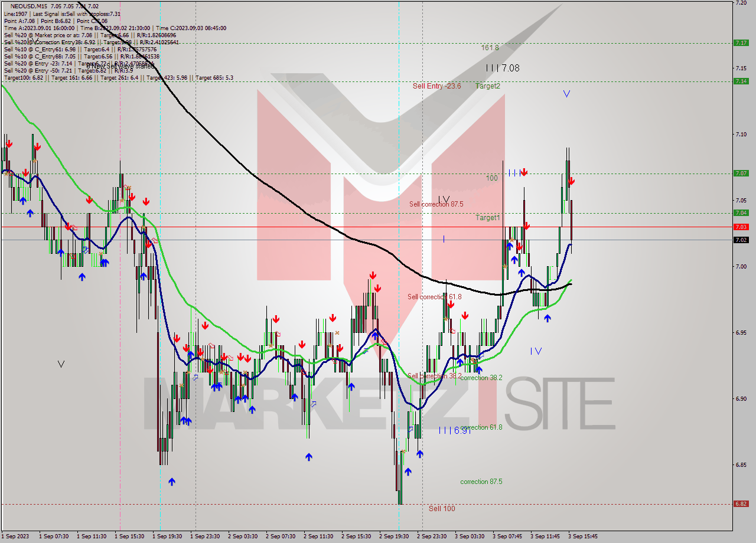Click the 'Sell correction 38.2' label
Viewport: 756px width, 543px height.
(435, 376)
